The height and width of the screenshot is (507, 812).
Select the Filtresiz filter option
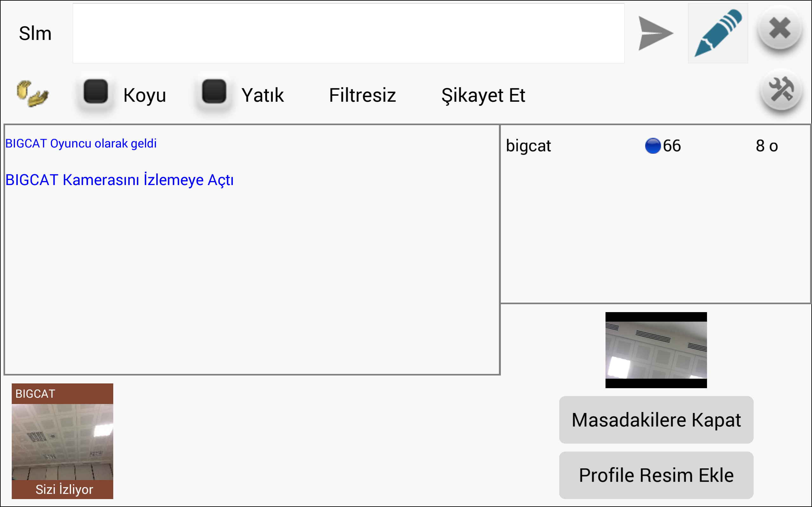[x=362, y=95]
